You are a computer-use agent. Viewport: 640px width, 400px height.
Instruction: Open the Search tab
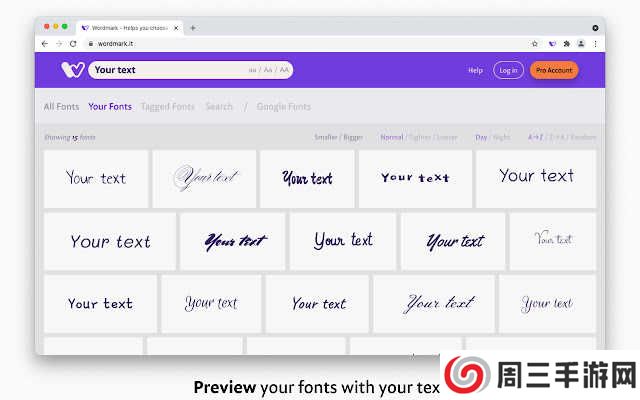(x=219, y=107)
